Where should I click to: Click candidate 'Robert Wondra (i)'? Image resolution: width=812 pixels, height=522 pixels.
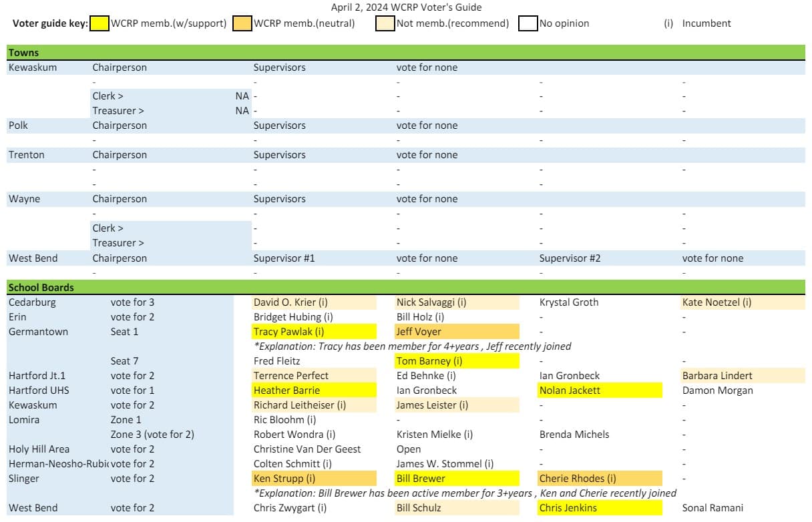294,434
